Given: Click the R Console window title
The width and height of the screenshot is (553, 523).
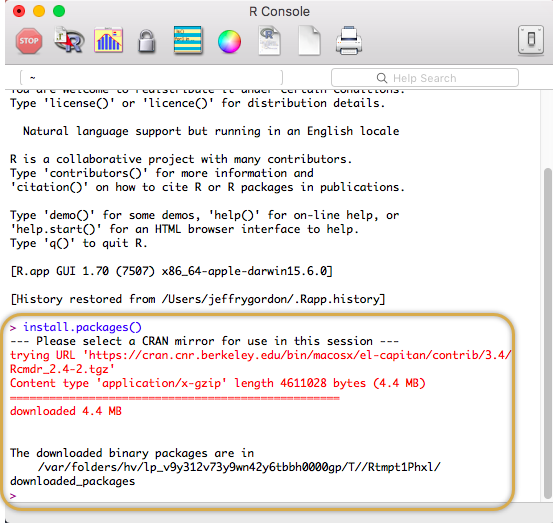Looking at the screenshot, I should tap(279, 11).
